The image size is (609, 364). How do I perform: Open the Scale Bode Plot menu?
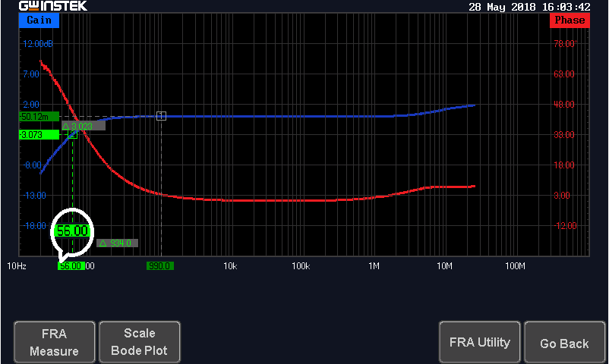(140, 343)
